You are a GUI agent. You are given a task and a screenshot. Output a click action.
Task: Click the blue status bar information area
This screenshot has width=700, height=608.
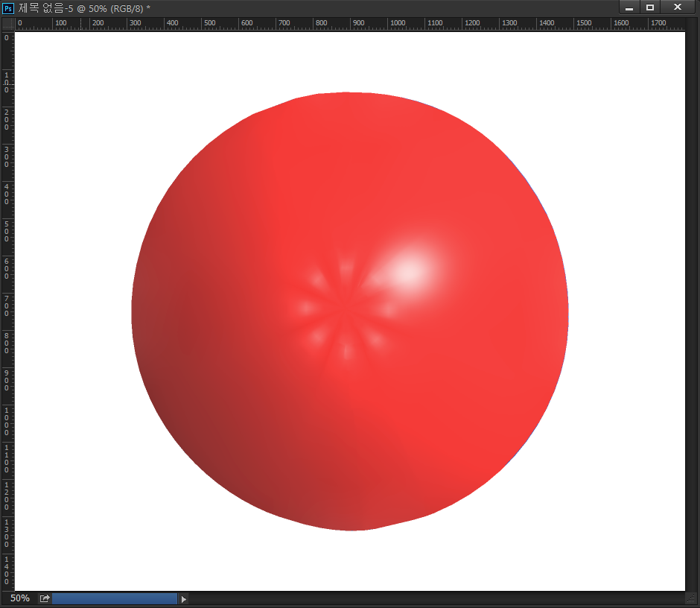[115, 598]
